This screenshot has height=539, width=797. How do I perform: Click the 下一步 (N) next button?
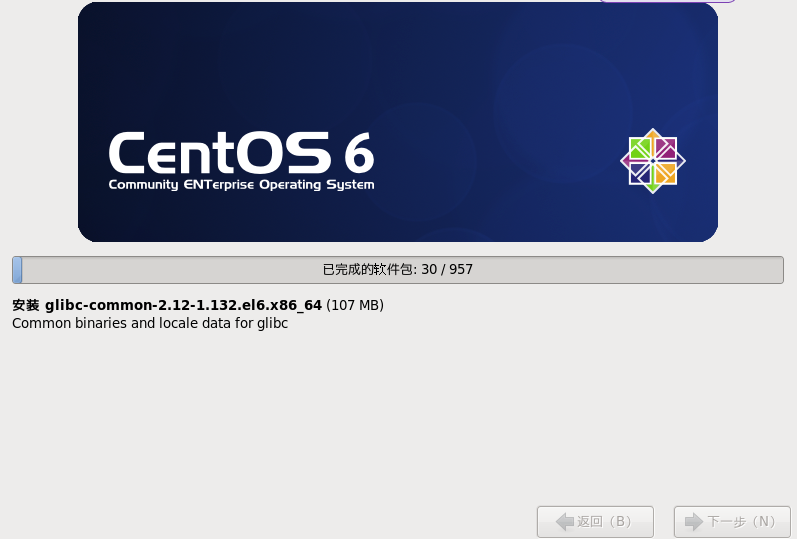pyautogui.click(x=732, y=522)
